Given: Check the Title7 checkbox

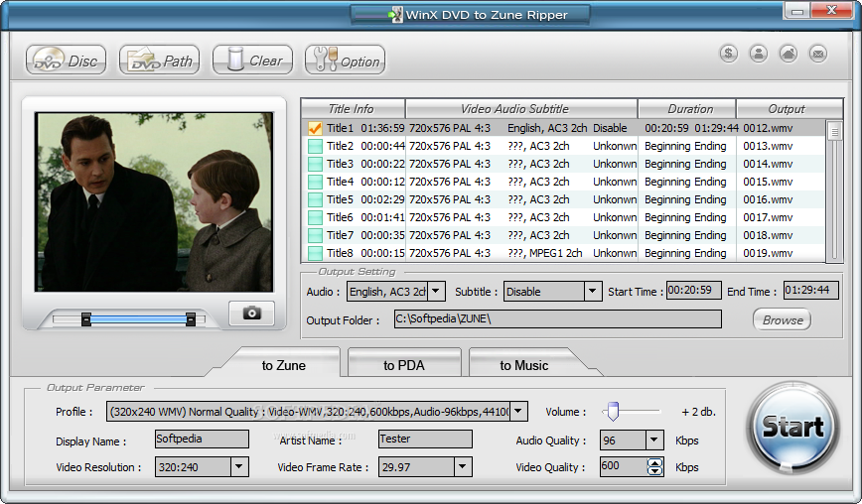Looking at the screenshot, I should (x=315, y=235).
